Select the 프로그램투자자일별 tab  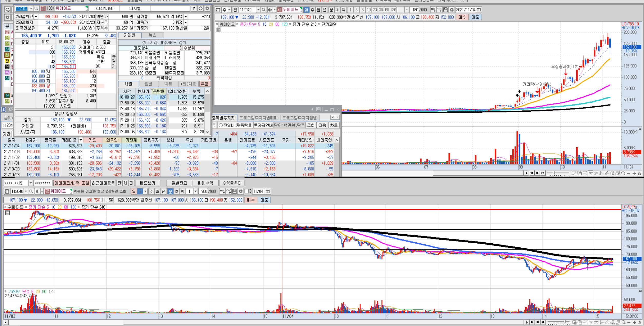click(x=299, y=118)
